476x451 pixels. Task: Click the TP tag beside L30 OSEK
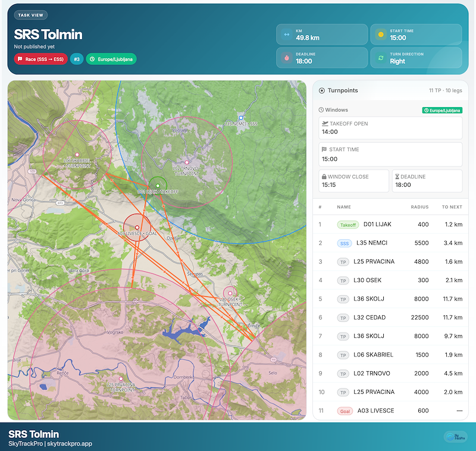click(343, 281)
